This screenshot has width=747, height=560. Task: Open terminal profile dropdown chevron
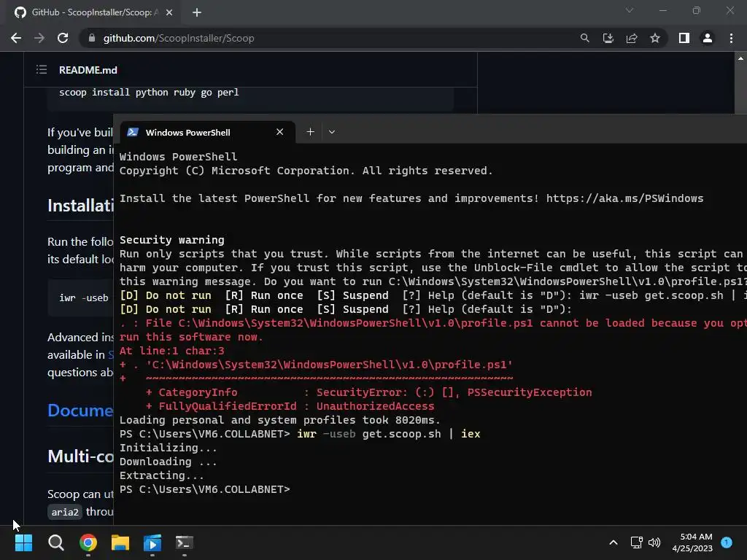coord(332,132)
